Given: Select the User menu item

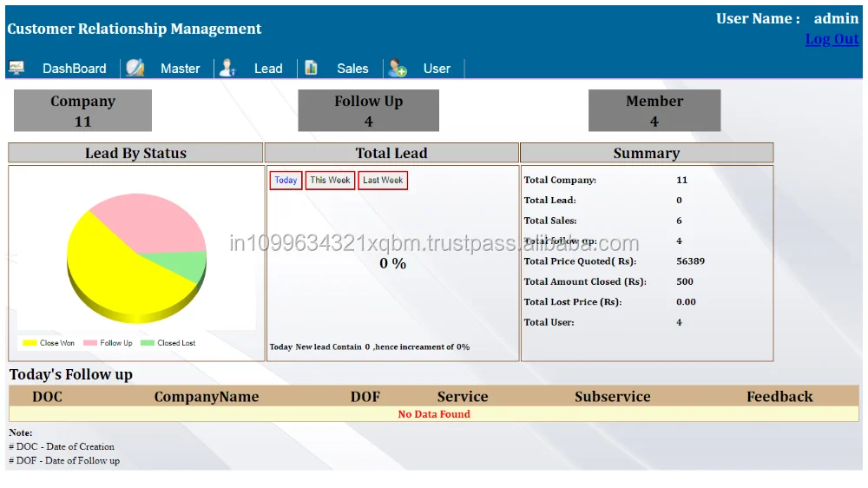Looking at the screenshot, I should click(x=437, y=69).
